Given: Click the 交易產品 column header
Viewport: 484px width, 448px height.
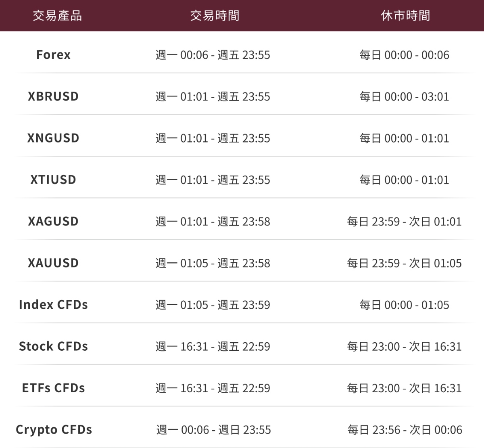Looking at the screenshot, I should pyautogui.click(x=57, y=16).
